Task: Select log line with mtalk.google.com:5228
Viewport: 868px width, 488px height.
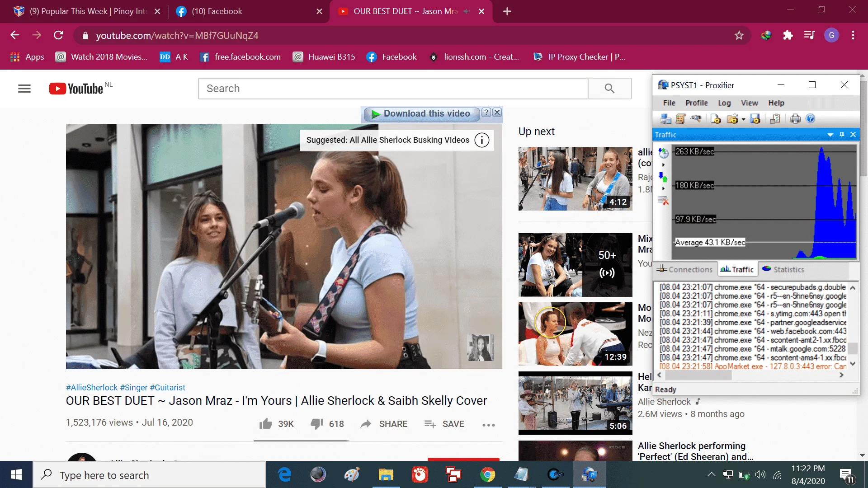Action: pyautogui.click(x=752, y=349)
